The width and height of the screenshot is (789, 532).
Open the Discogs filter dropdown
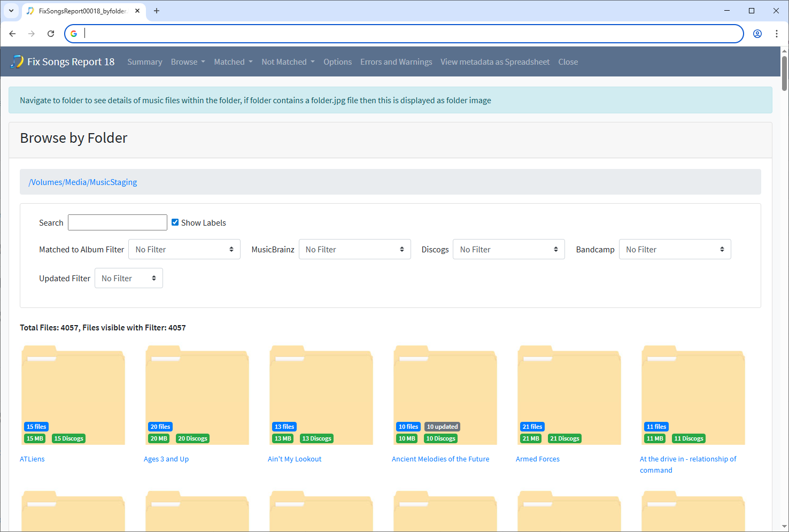pos(509,249)
